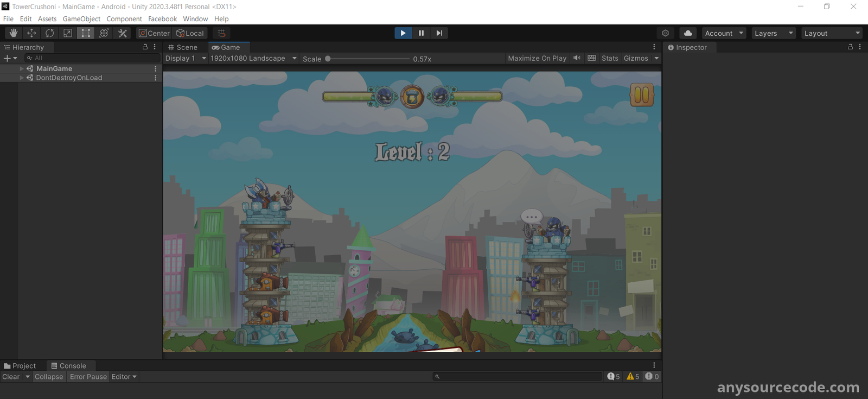Select the Scale tool
The width and height of the screenshot is (868, 399).
(68, 33)
